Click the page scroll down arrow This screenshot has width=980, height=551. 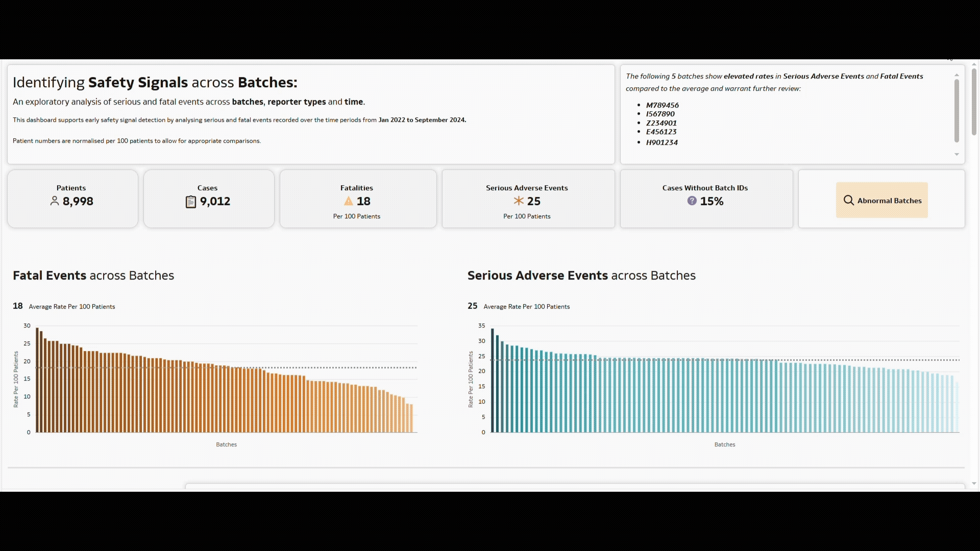coord(974,484)
